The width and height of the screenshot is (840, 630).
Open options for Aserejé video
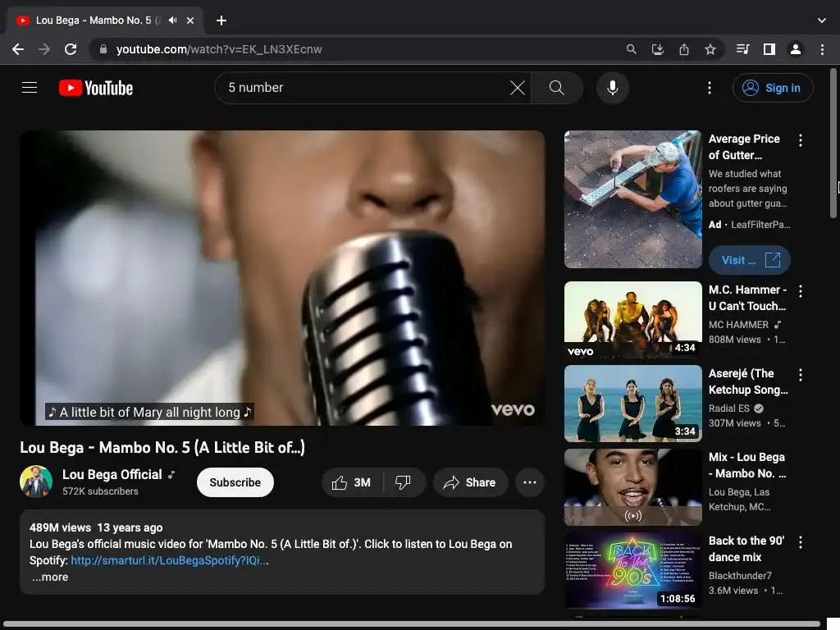(x=800, y=375)
